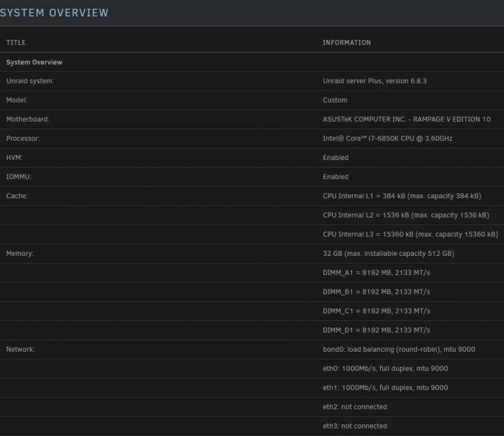Click the SYSTEM OVERVIEW page heading
504x436 pixels.
tap(54, 13)
